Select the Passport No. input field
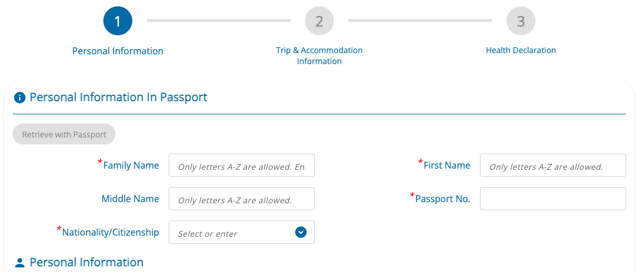 [x=553, y=199]
